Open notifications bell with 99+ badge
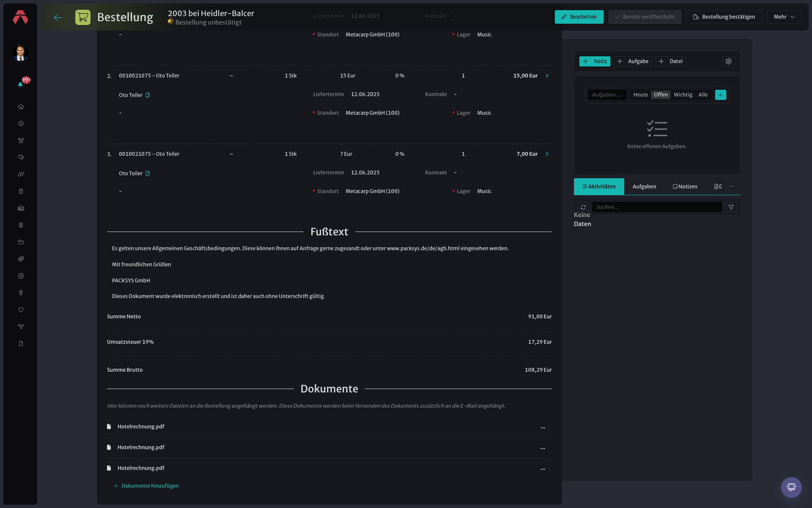This screenshot has height=508, width=812. click(20, 84)
